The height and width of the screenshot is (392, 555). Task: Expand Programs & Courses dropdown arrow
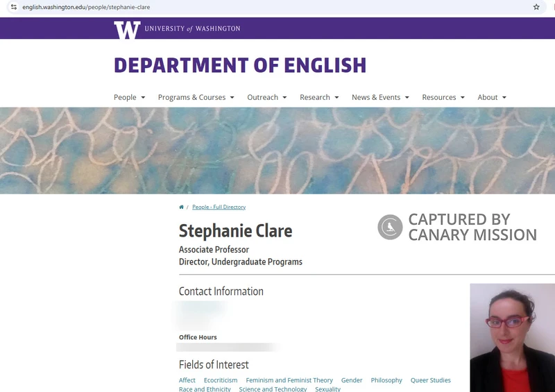(x=232, y=97)
